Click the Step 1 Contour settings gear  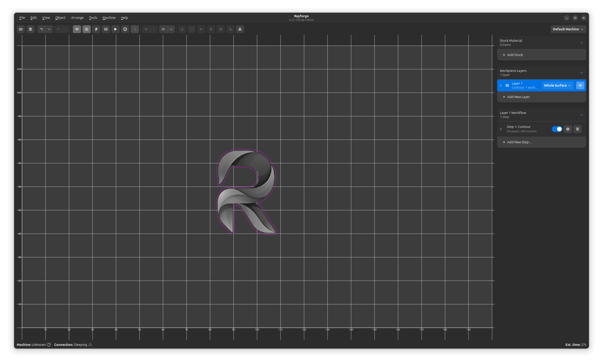pos(568,129)
